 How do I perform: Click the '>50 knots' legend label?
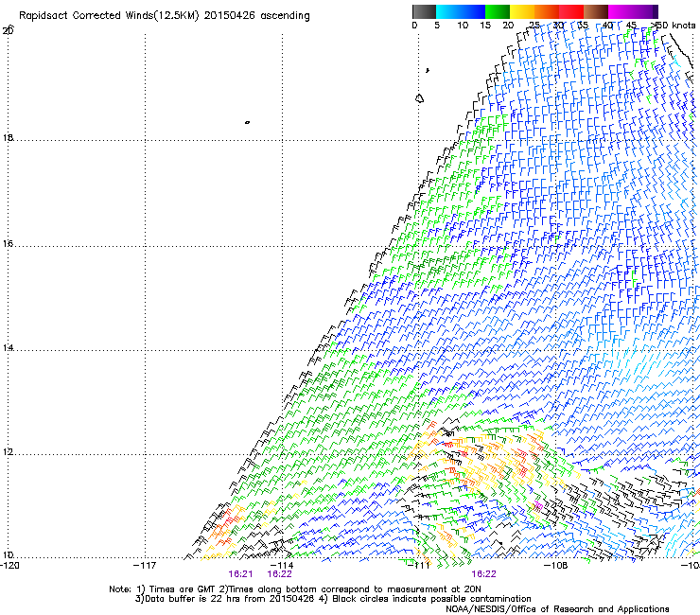click(x=673, y=26)
